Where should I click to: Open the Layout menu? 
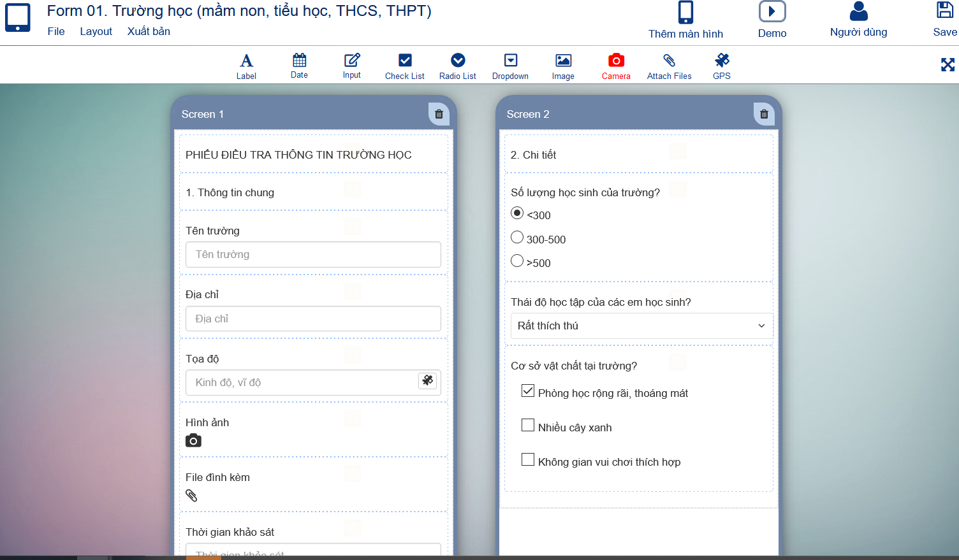[96, 31]
